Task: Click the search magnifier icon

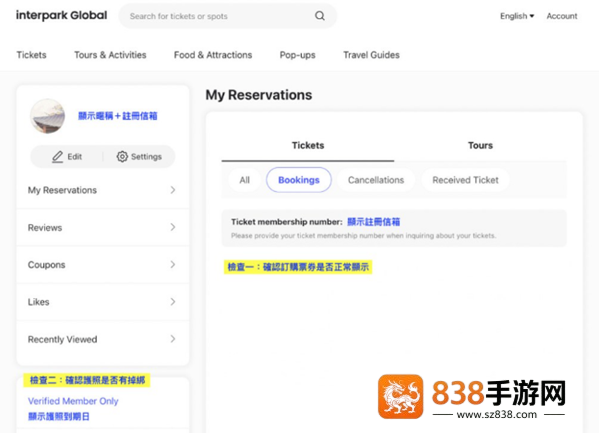Action: click(x=320, y=16)
